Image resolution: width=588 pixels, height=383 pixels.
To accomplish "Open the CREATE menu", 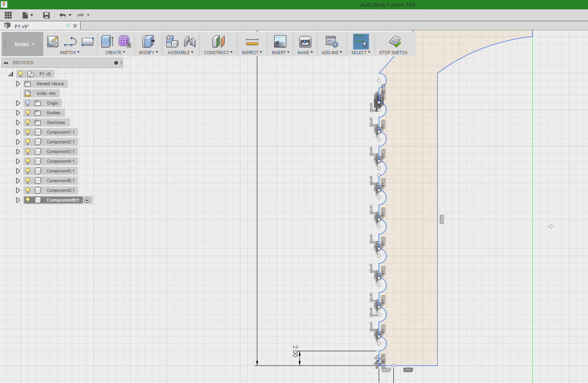I will (x=115, y=53).
